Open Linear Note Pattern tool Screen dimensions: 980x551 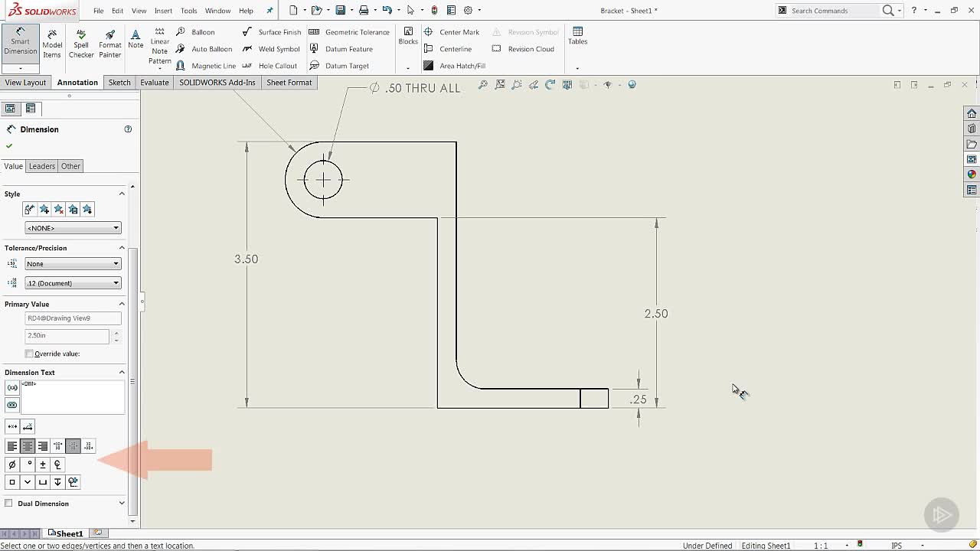tap(159, 46)
